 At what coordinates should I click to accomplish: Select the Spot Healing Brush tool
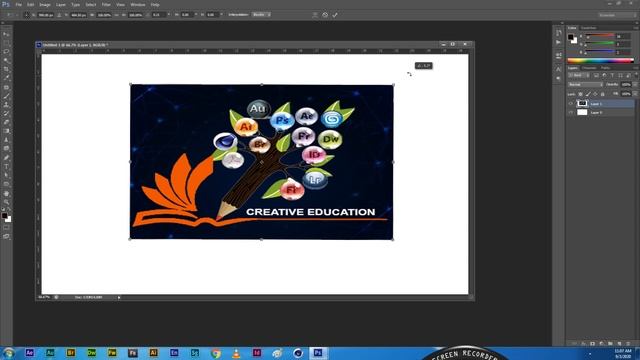tap(6, 87)
